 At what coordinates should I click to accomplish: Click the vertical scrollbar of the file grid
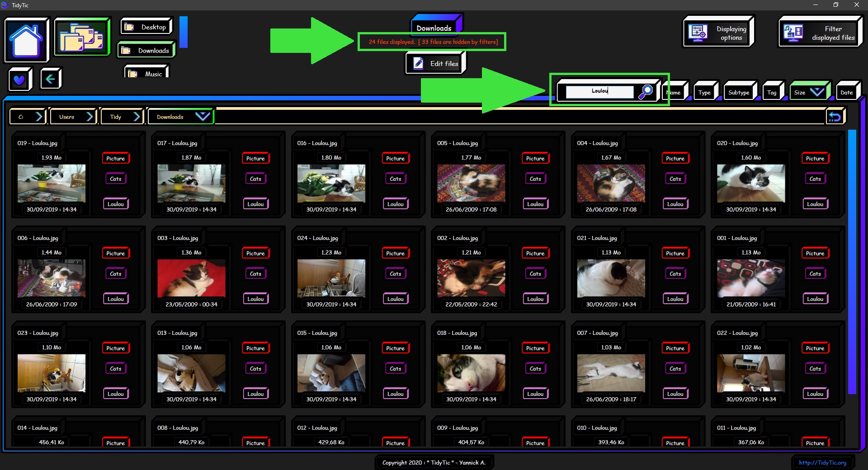click(852, 262)
